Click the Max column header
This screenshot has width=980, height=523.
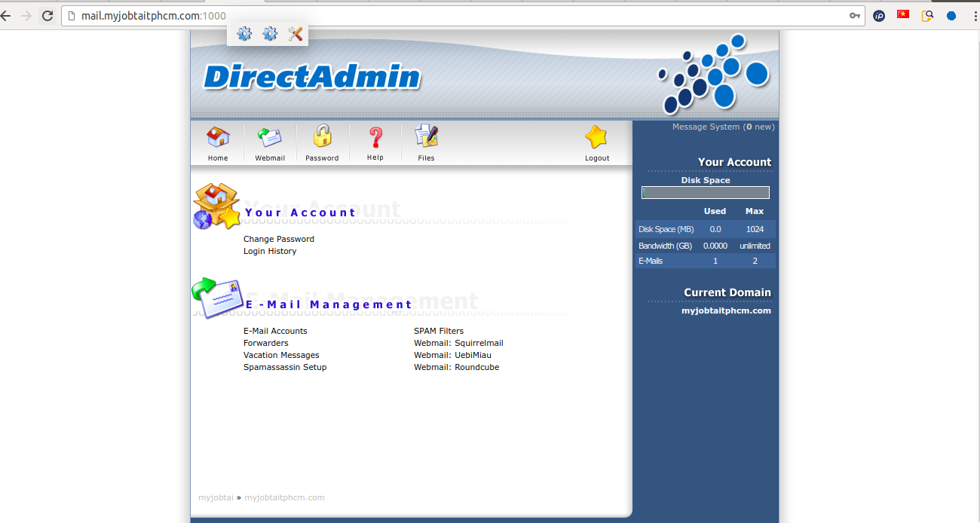(x=755, y=211)
